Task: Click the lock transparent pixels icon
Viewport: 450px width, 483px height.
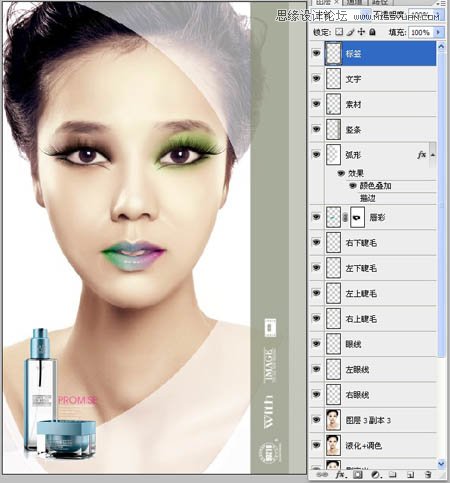Action: click(x=339, y=32)
